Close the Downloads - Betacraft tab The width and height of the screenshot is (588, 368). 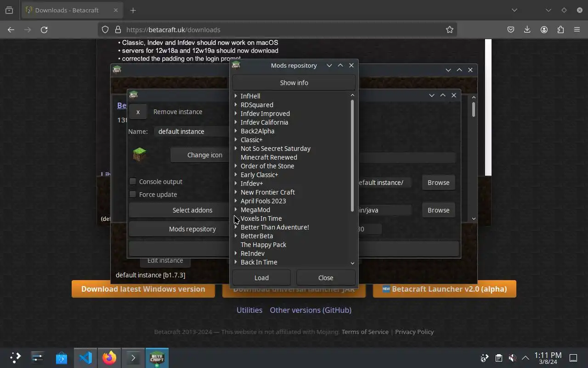(116, 10)
